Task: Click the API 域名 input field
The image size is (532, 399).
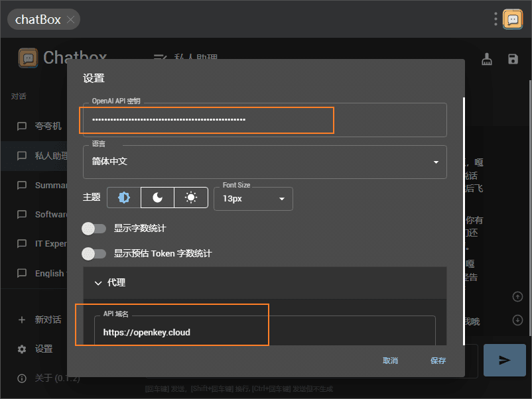Action: coord(265,331)
